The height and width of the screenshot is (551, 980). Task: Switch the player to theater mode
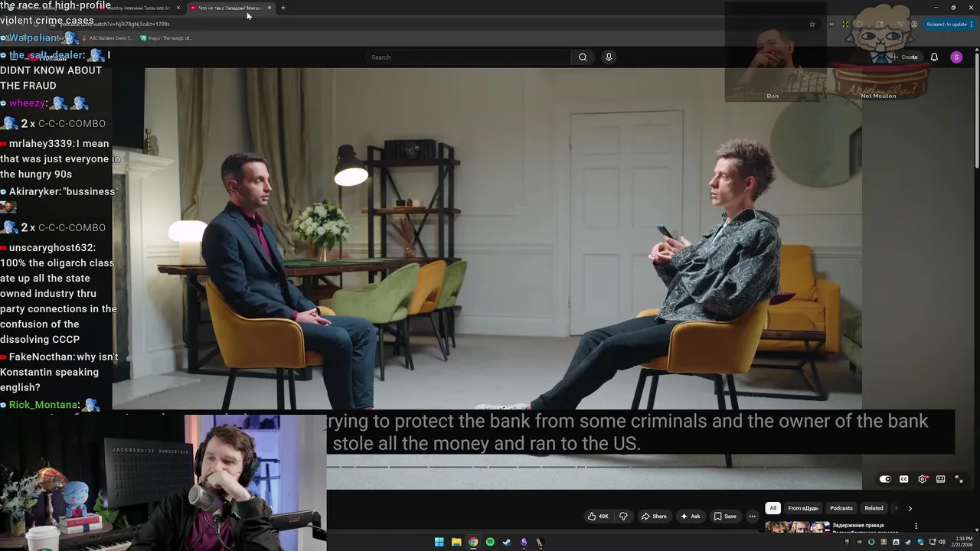940,479
